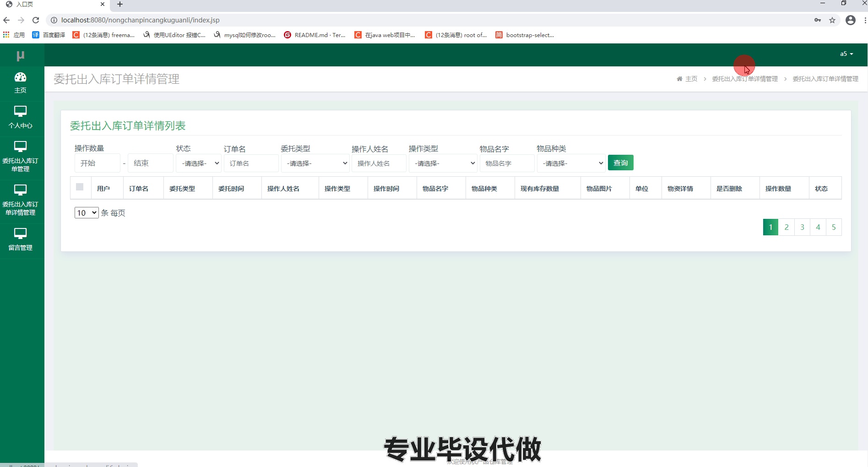The height and width of the screenshot is (467, 868).
Task: Click the bookmark star in the address bar
Action: (833, 20)
